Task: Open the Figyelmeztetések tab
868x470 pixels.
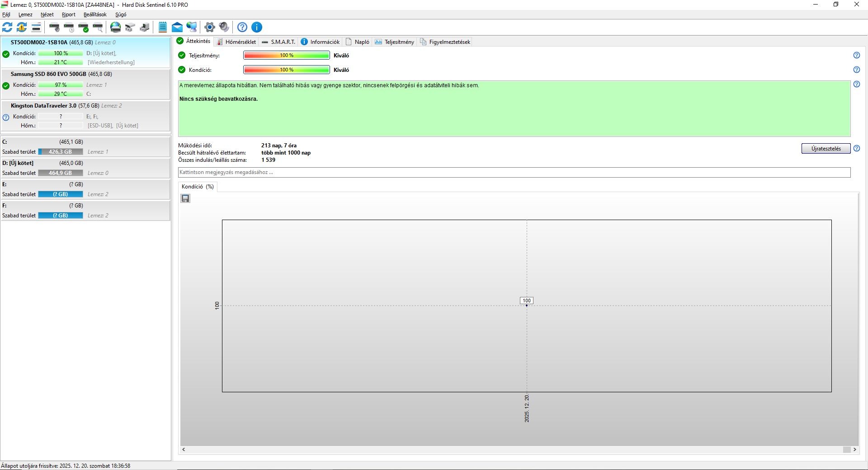Action: [445, 42]
